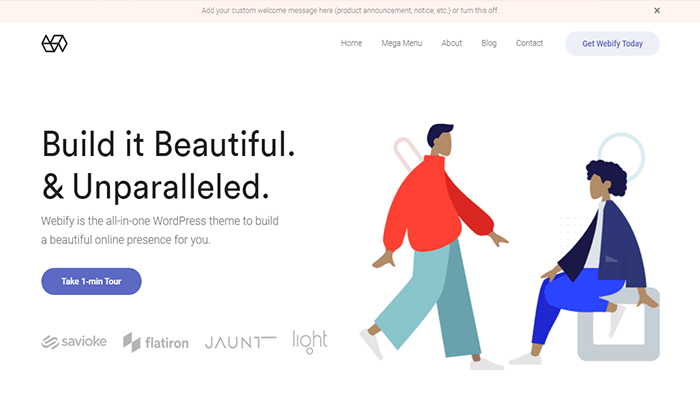This screenshot has height=400, width=700.
Task: Open the Mega Menu navigation item
Action: (x=401, y=43)
